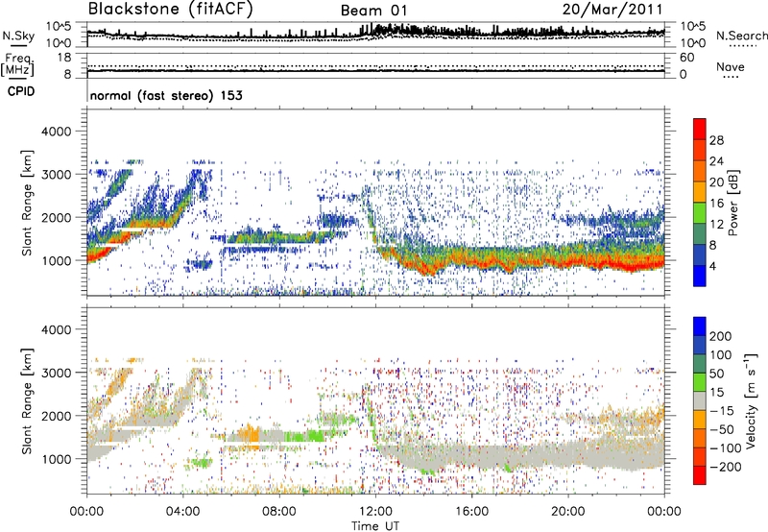Click the '100' label on Velocity colorbar

pyautogui.click(x=721, y=355)
